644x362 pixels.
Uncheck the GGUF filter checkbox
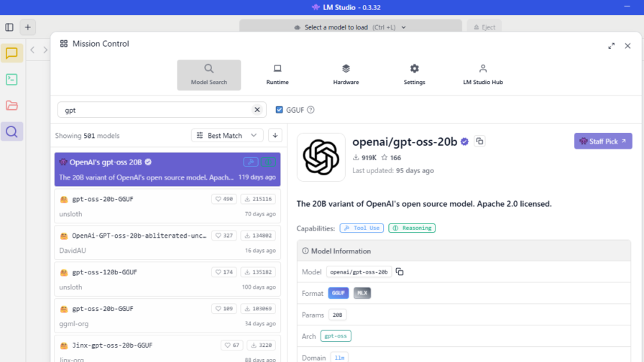coord(280,110)
